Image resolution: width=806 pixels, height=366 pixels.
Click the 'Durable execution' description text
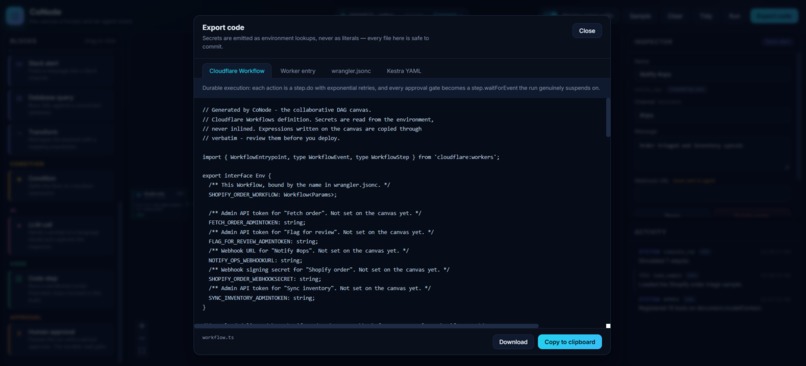pos(401,88)
